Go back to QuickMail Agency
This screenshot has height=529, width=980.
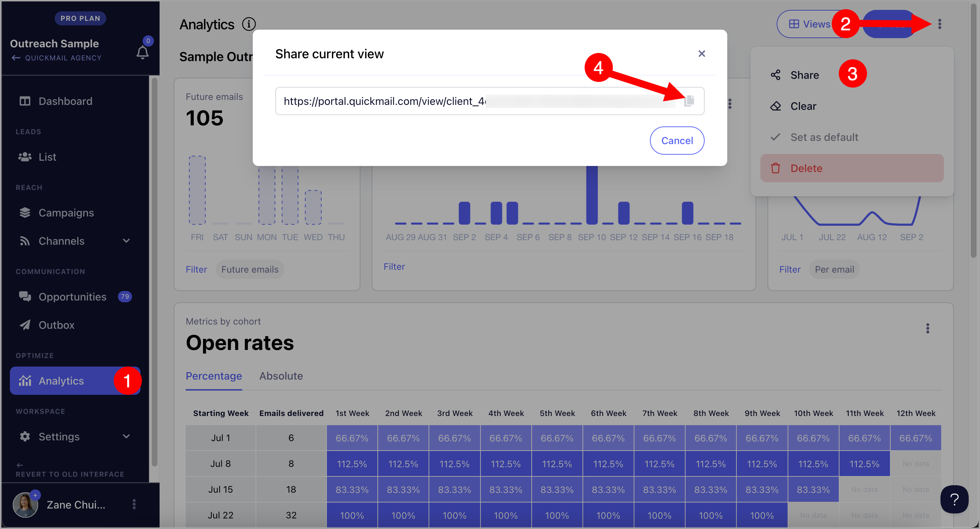click(56, 58)
